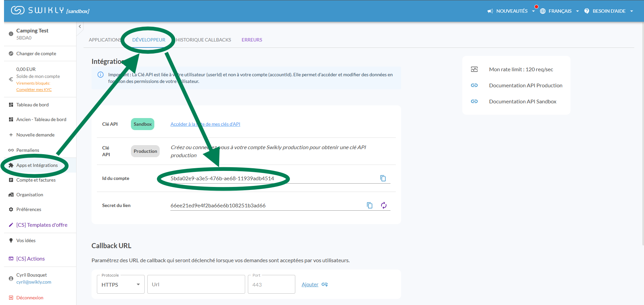Open the Protocole HTTPS dropdown
The width and height of the screenshot is (644, 305).
click(120, 285)
